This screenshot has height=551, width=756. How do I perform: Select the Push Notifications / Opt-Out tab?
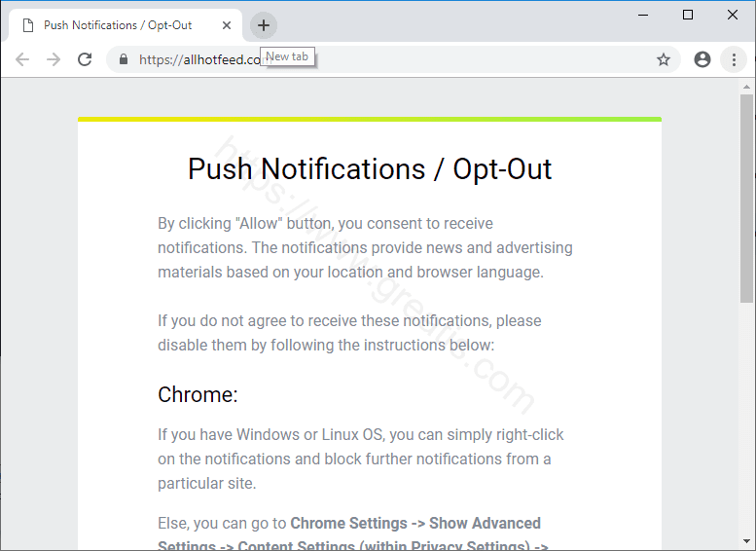[x=117, y=25]
